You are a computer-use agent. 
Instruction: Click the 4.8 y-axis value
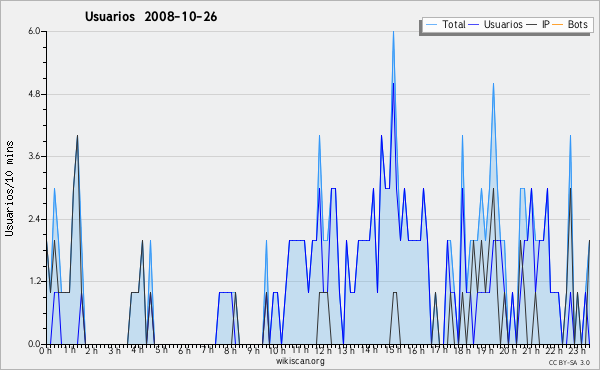[x=34, y=94]
